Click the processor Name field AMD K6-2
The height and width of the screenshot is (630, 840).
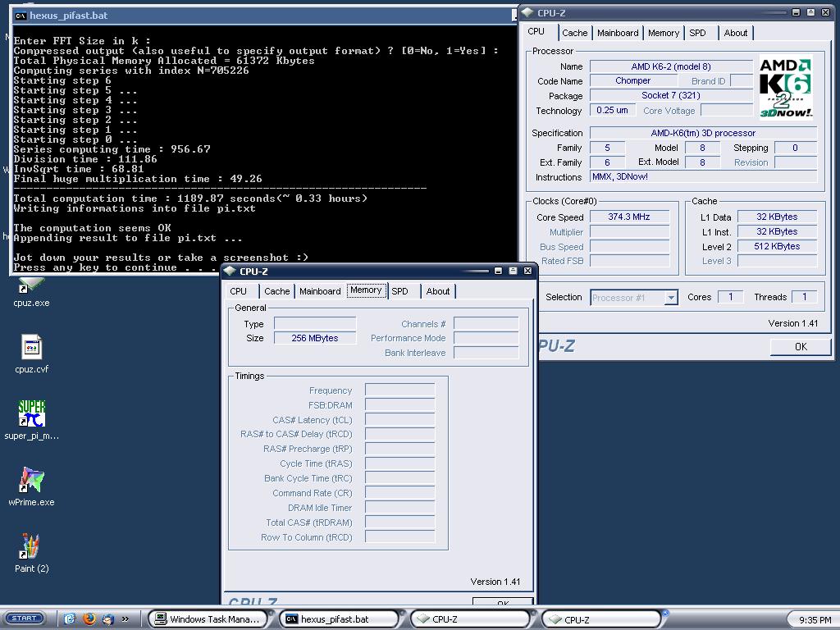pos(671,66)
